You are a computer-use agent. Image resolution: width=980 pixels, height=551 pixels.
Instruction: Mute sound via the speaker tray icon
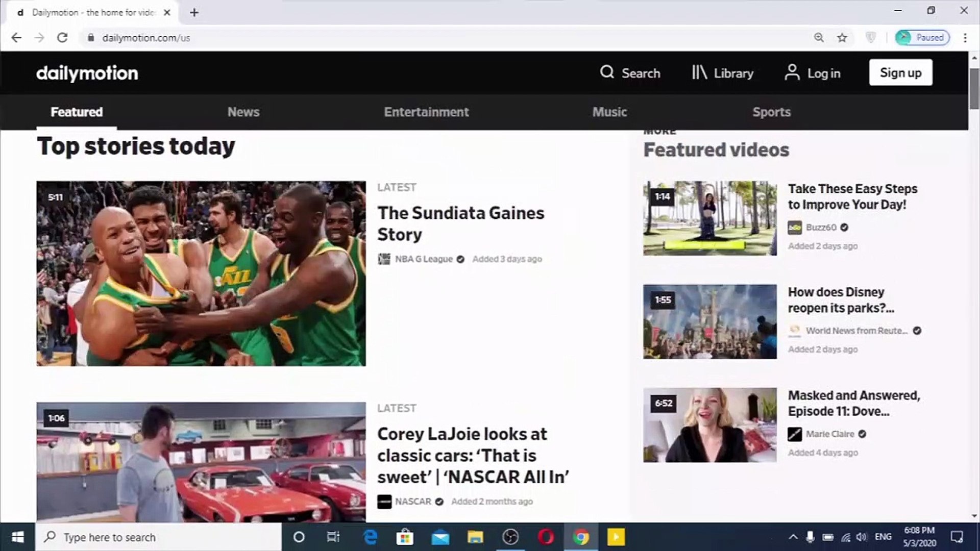coord(862,537)
